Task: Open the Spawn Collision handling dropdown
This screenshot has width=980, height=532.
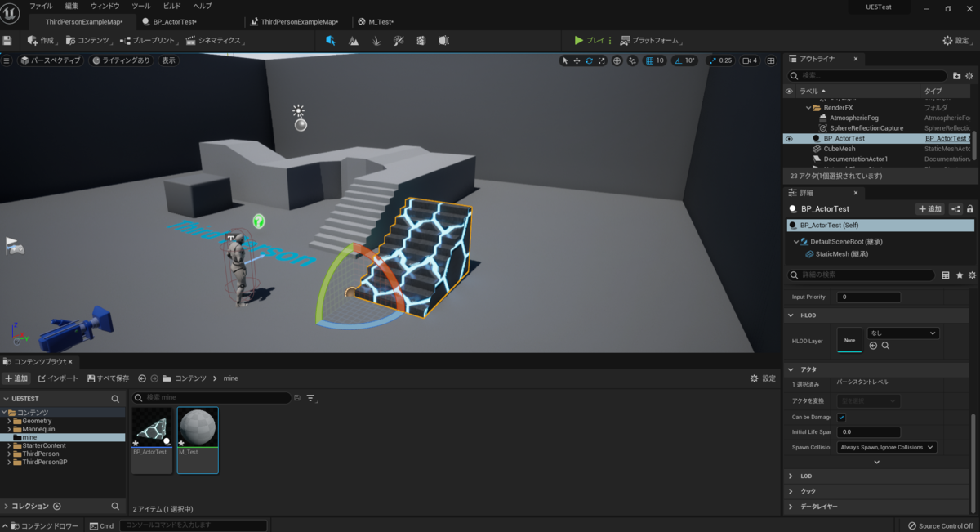Action: click(887, 447)
